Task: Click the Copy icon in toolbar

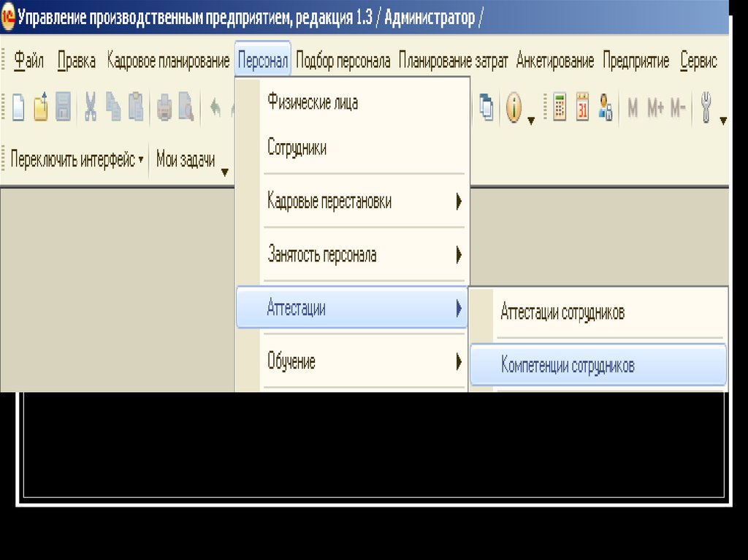Action: tap(113, 107)
